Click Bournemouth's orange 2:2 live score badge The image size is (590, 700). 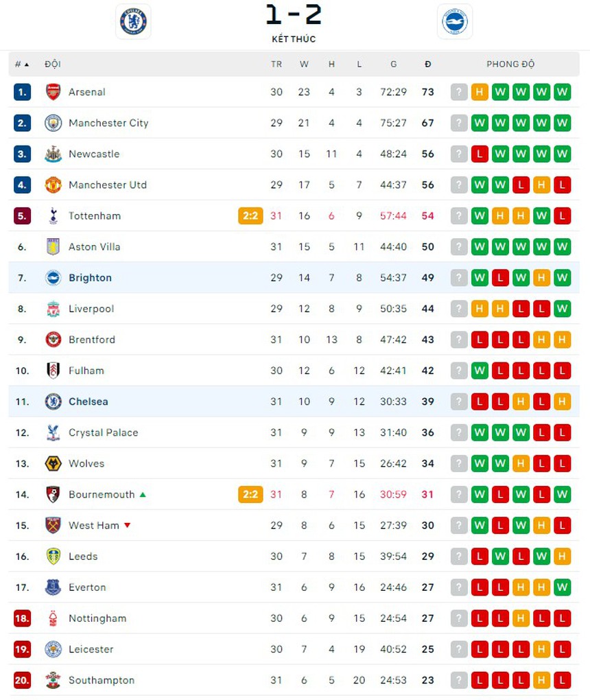(x=250, y=494)
